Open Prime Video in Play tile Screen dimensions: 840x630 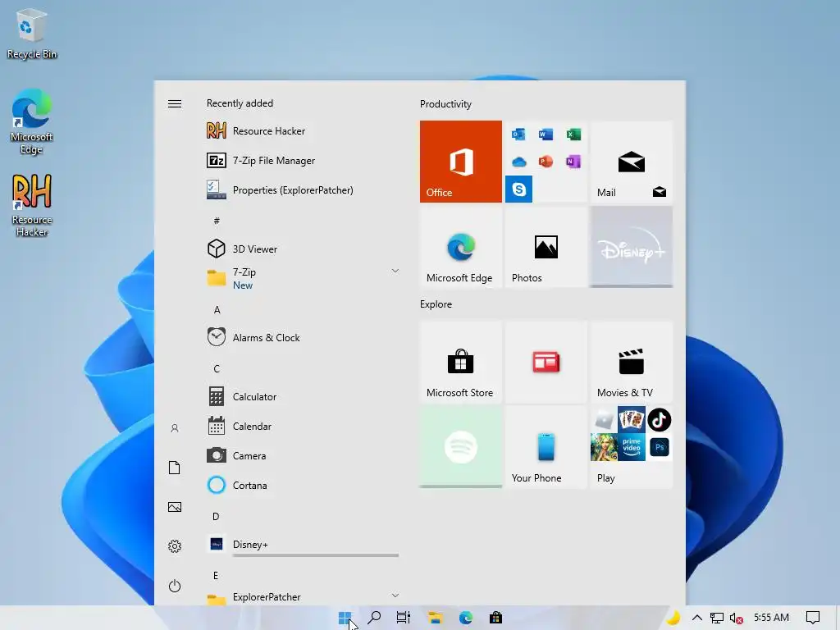pyautogui.click(x=632, y=447)
